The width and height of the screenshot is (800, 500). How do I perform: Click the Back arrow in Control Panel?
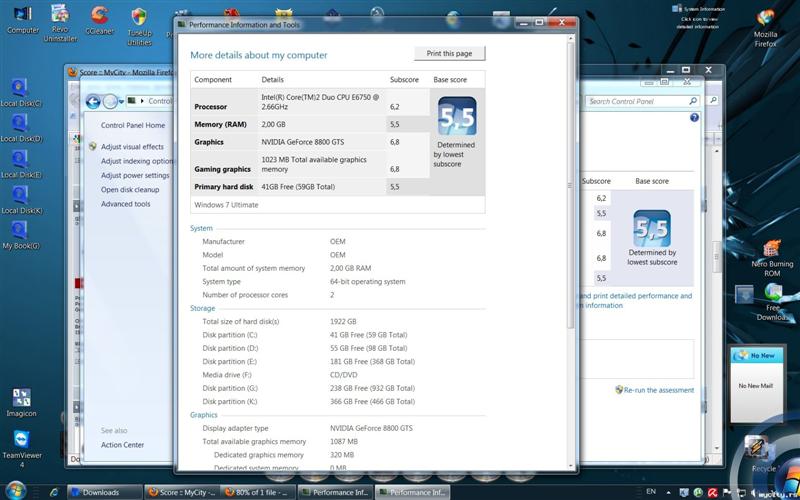(x=93, y=101)
